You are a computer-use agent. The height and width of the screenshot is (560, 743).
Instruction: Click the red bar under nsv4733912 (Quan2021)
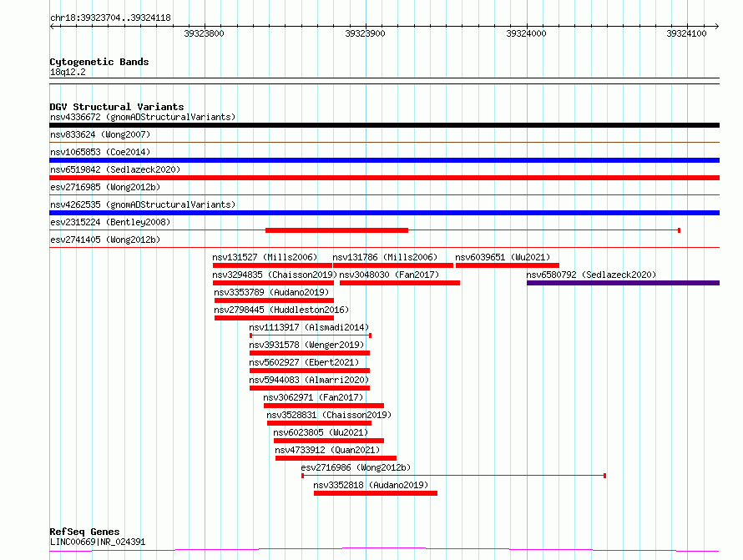tap(336, 458)
